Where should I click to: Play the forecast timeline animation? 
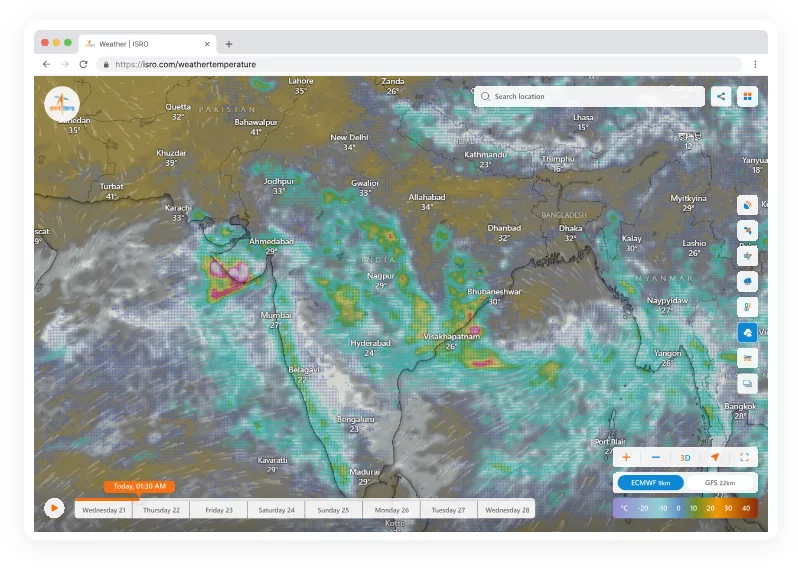(x=54, y=508)
